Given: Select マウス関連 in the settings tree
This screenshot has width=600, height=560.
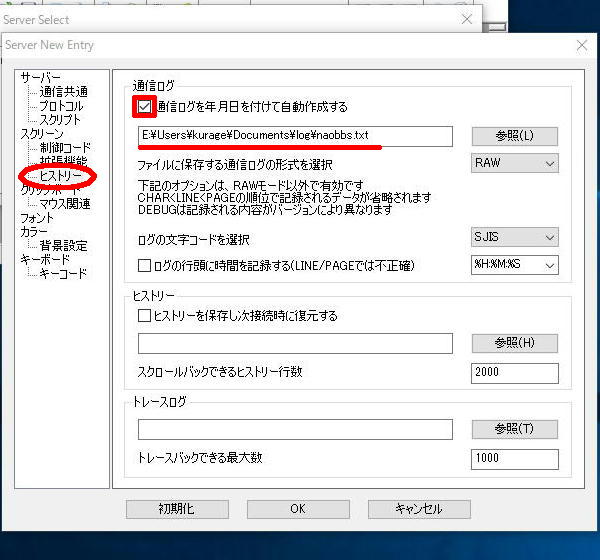Looking at the screenshot, I should pos(65,204).
